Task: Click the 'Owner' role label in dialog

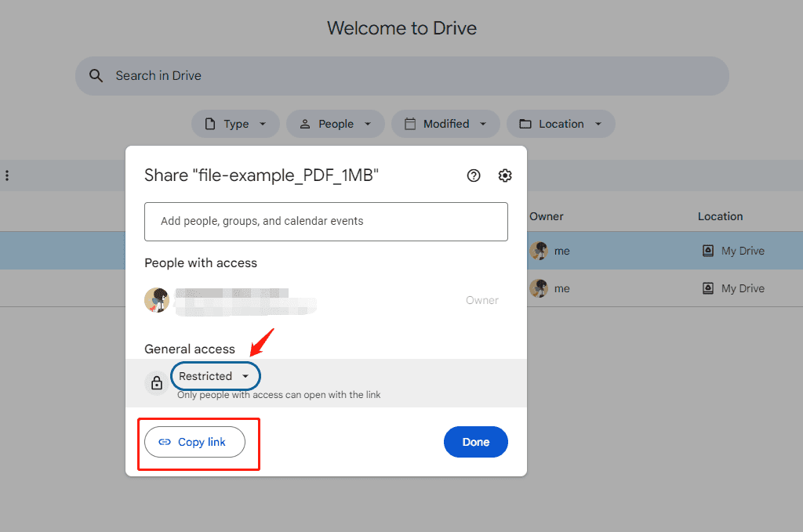Action: (x=482, y=300)
